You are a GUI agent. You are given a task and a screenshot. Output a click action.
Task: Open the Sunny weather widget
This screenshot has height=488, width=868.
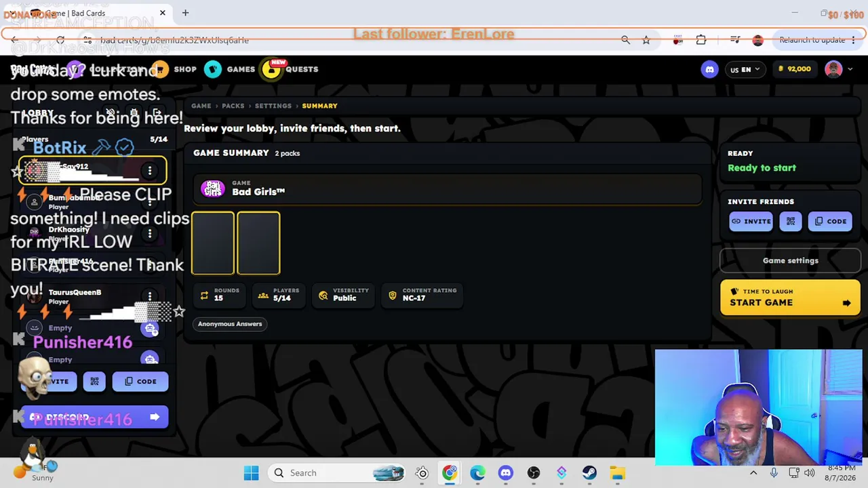click(34, 472)
